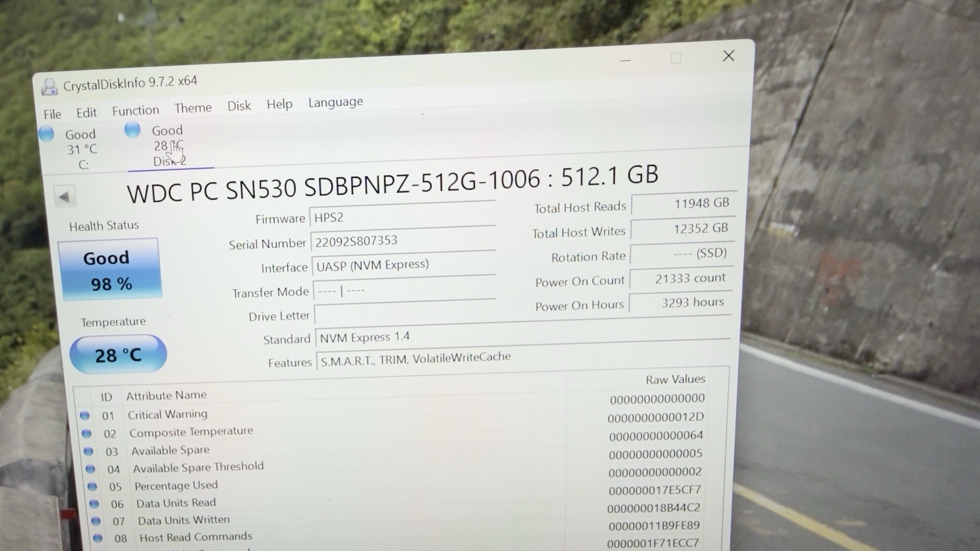The image size is (980, 551).
Task: Open the File menu
Action: (52, 114)
